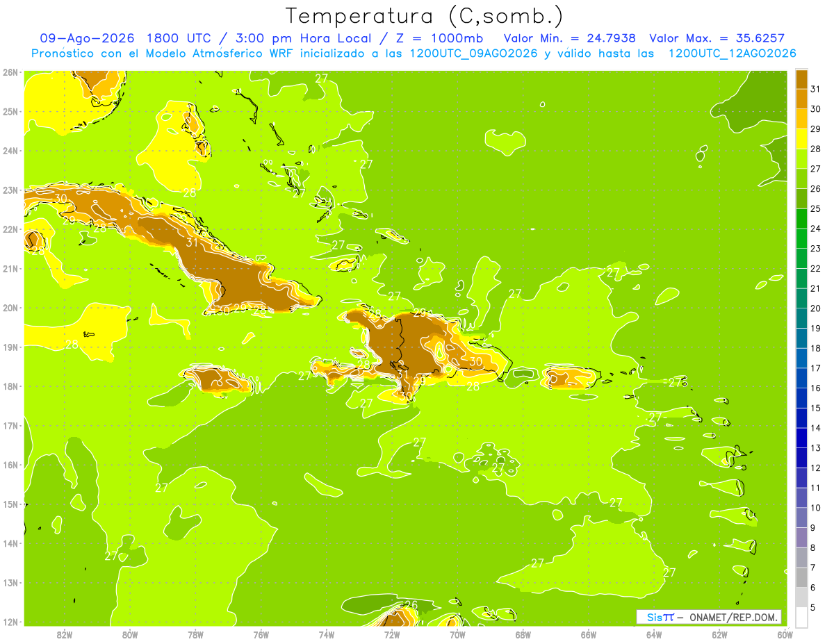The image size is (834, 644).
Task: Click the "15N" latitude axis label
Action: coord(10,504)
